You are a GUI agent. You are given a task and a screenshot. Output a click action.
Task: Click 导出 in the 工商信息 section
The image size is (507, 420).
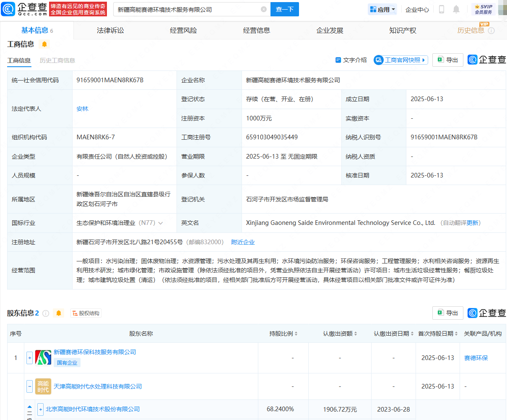pyautogui.click(x=448, y=60)
